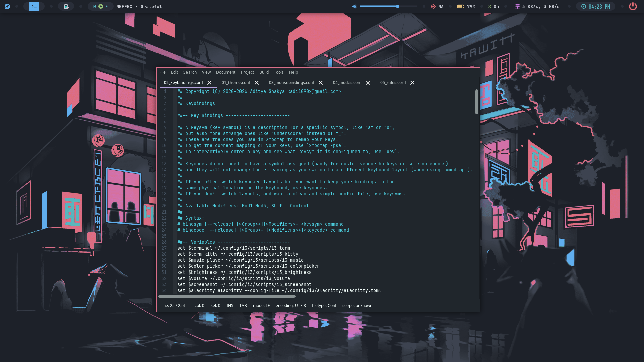Click the 'set $terminal' line

234,248
